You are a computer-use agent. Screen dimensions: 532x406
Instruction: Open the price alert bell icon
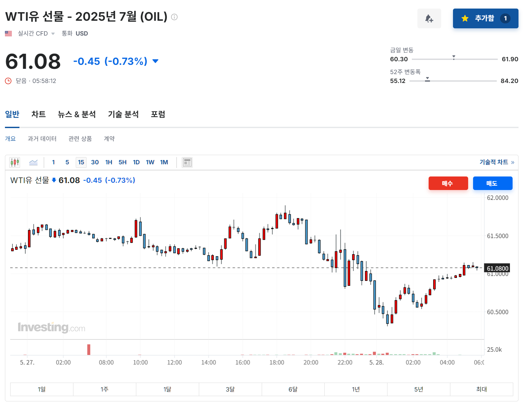pyautogui.click(x=429, y=18)
